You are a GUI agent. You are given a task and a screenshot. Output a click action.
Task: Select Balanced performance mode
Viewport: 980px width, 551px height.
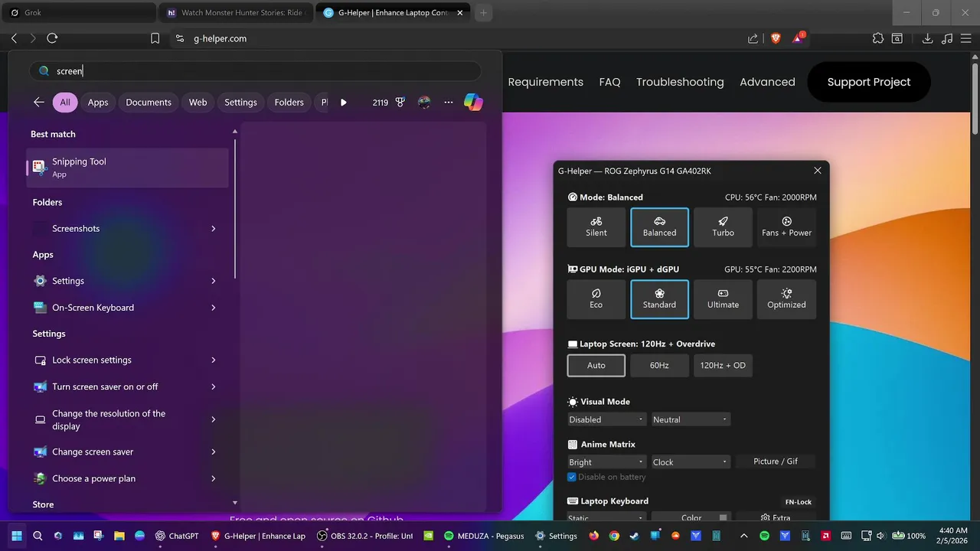click(x=659, y=227)
